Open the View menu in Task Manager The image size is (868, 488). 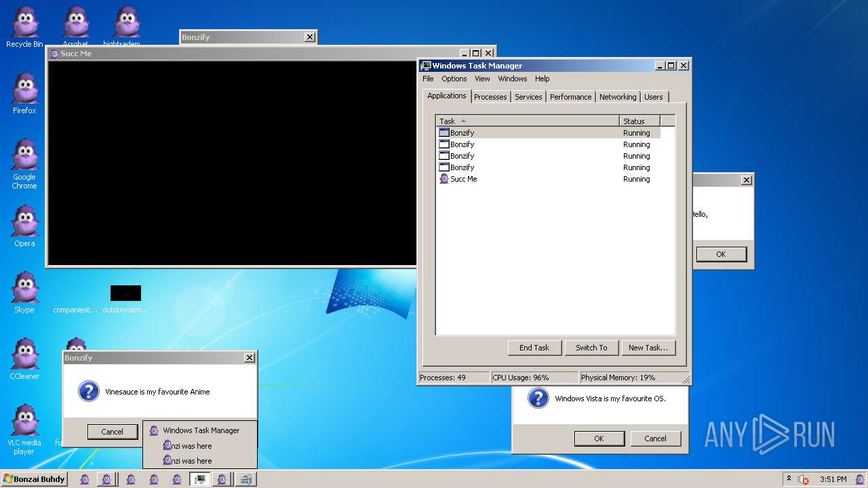(x=482, y=79)
